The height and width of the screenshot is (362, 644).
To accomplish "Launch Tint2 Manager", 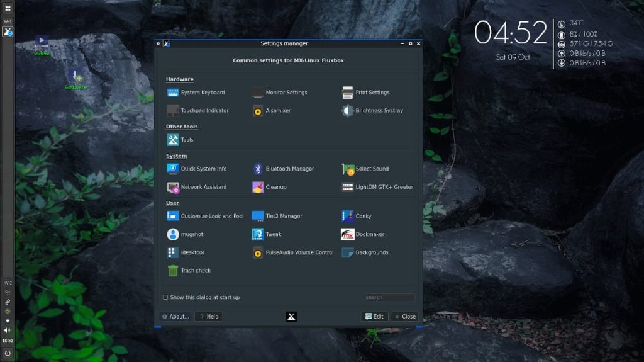I will 277,216.
